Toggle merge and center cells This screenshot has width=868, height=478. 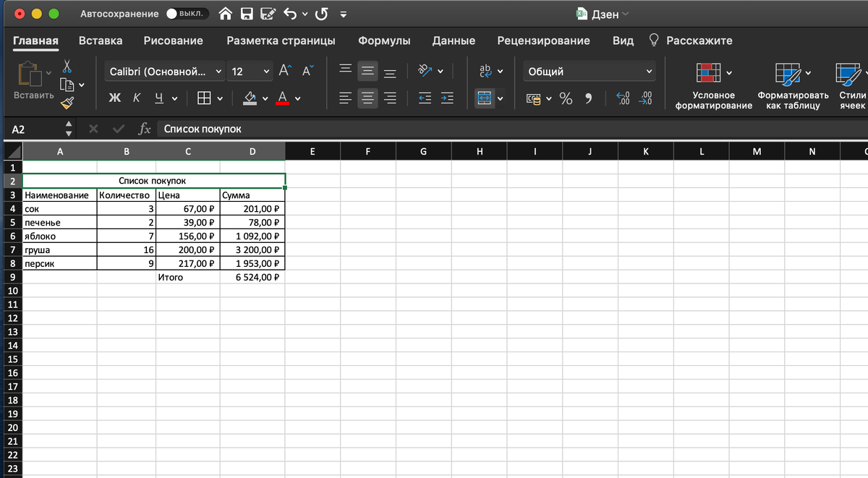point(484,98)
